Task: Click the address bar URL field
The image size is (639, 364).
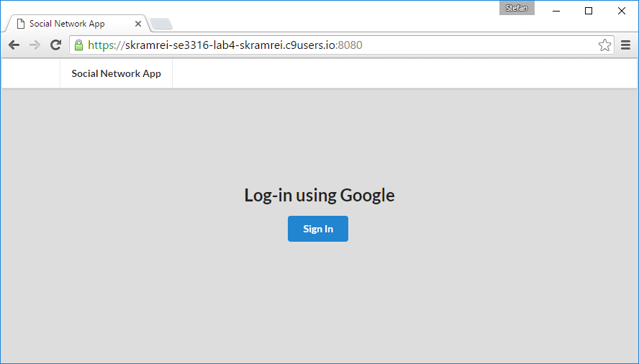Action: (342, 45)
